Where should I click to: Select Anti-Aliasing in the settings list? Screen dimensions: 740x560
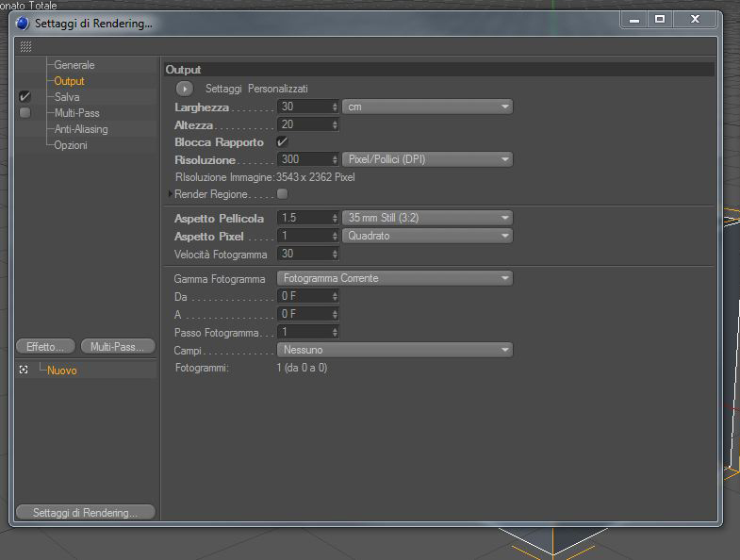point(81,129)
